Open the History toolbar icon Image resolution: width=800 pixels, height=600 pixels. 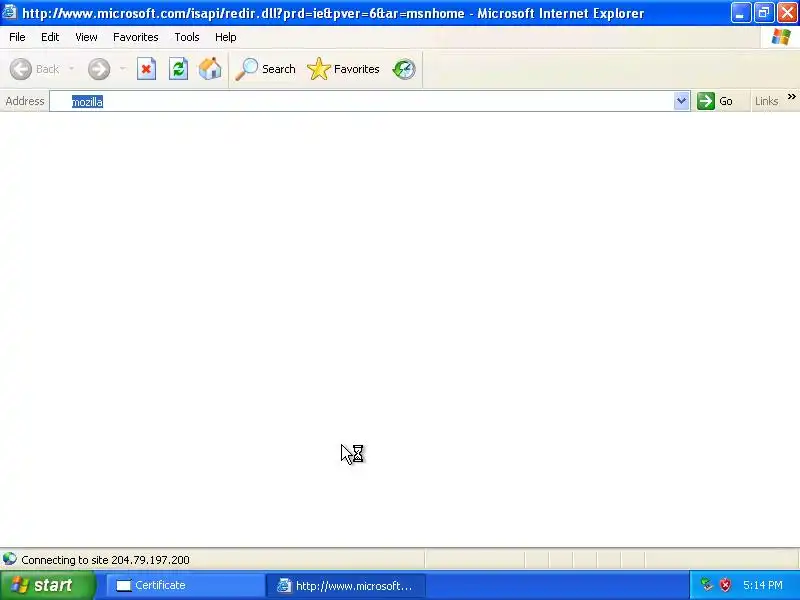point(404,69)
